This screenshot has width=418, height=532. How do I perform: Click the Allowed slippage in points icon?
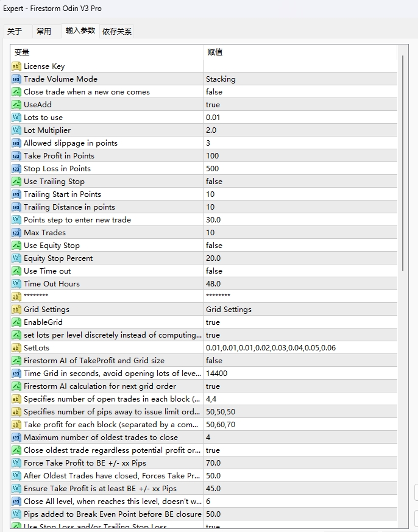[16, 143]
